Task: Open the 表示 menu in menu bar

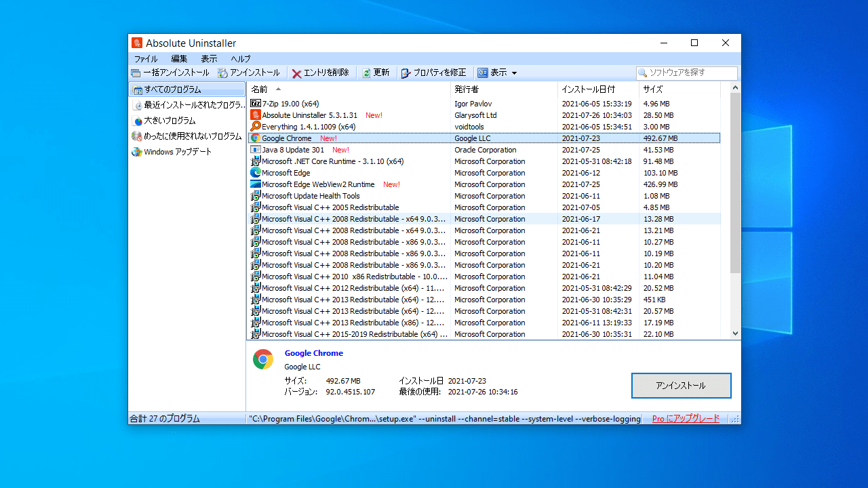Action: coord(209,59)
